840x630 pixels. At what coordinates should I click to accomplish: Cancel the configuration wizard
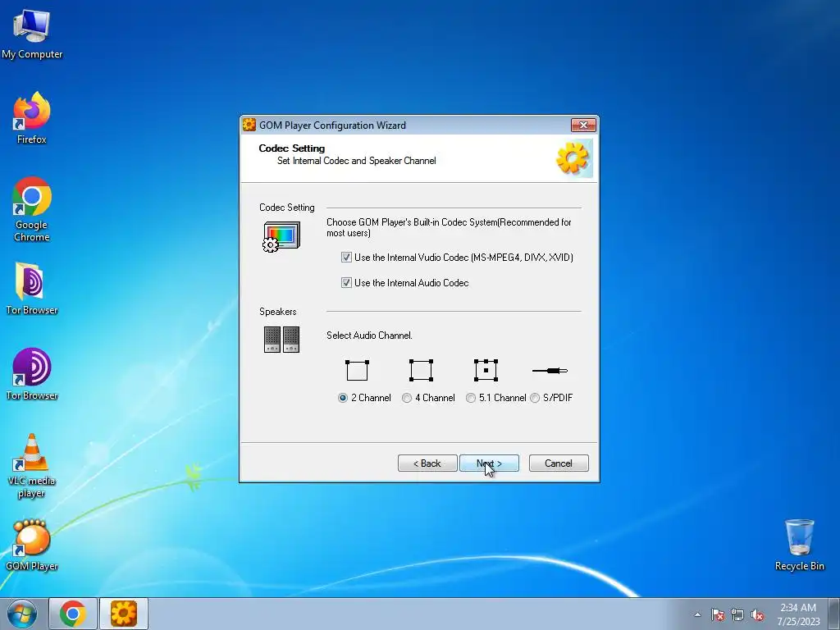559,463
